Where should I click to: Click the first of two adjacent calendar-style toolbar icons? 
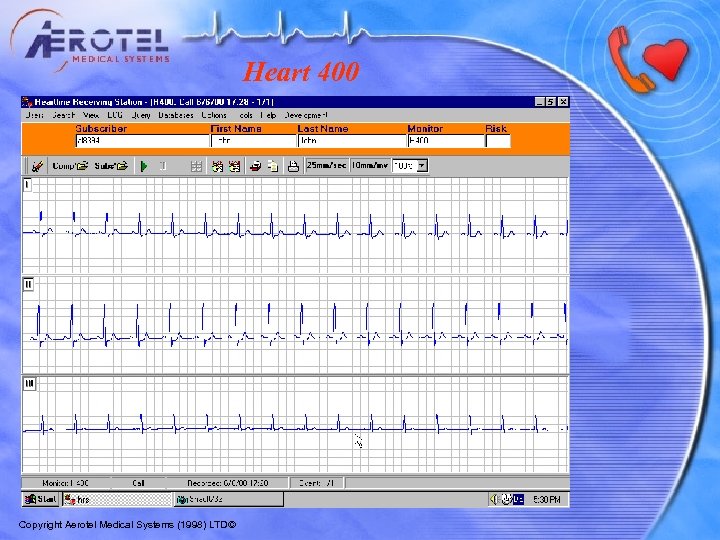tap(217, 166)
